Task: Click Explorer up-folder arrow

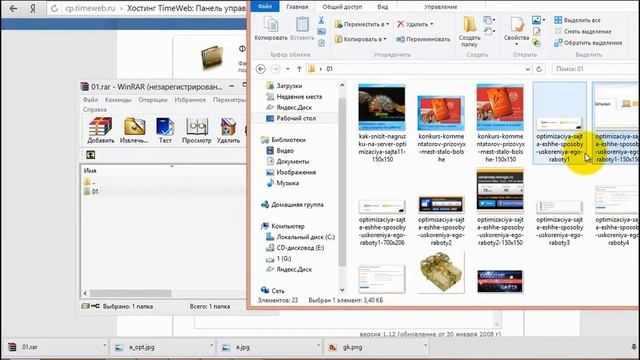Action: pos(299,69)
